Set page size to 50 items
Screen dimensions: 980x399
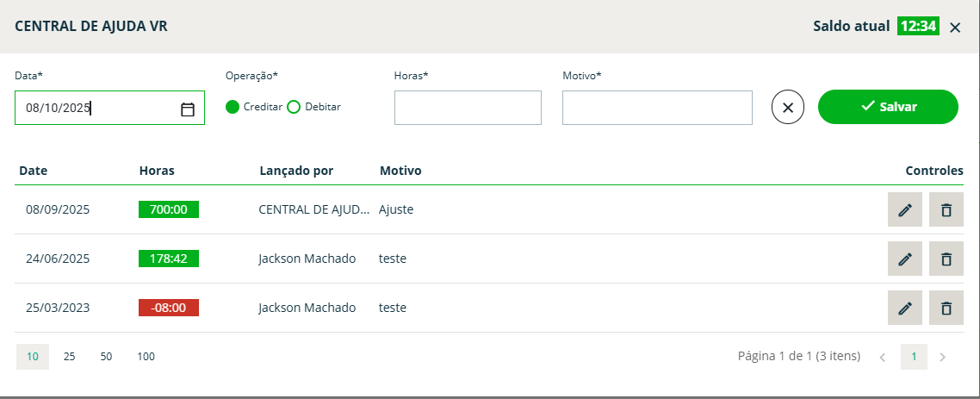106,357
